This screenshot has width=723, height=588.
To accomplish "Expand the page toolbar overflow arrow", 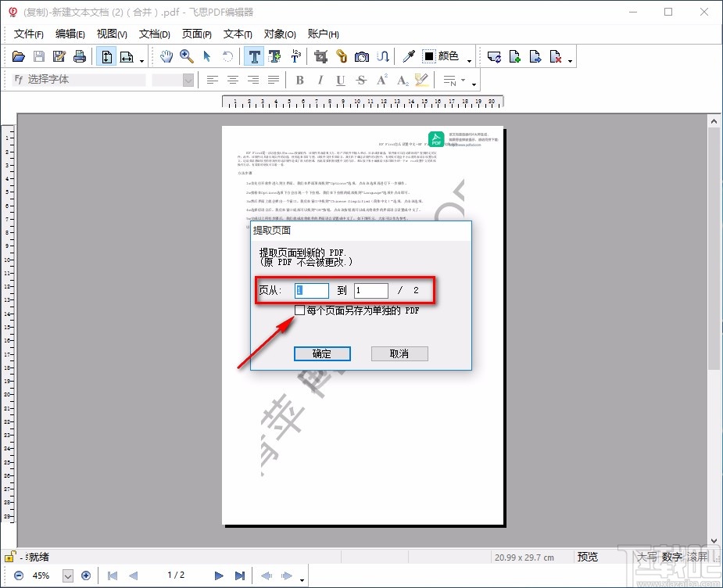I will pos(571,60).
